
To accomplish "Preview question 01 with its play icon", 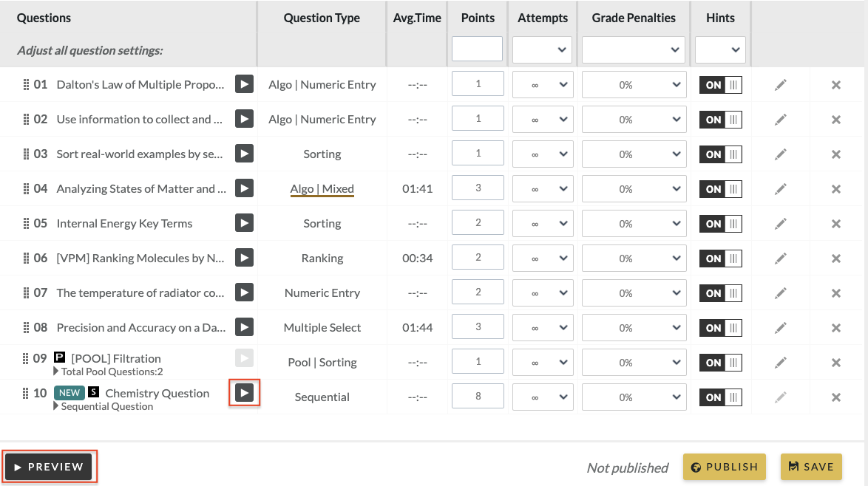I will pyautogui.click(x=244, y=84).
